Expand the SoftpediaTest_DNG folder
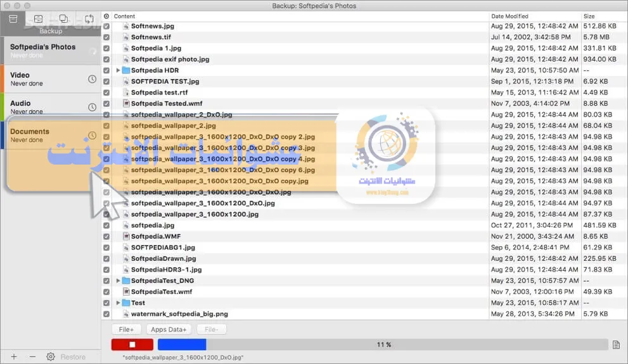Viewport: 628px width, 364px height. pyautogui.click(x=118, y=281)
